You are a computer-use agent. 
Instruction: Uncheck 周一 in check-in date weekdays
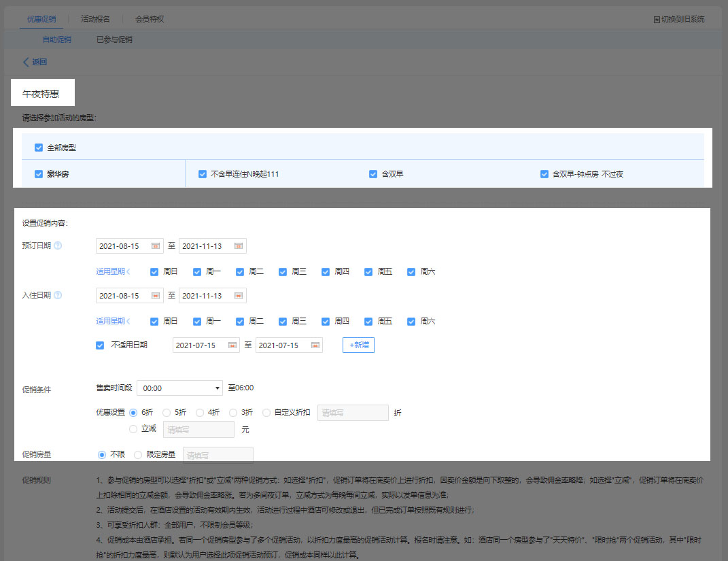click(197, 322)
